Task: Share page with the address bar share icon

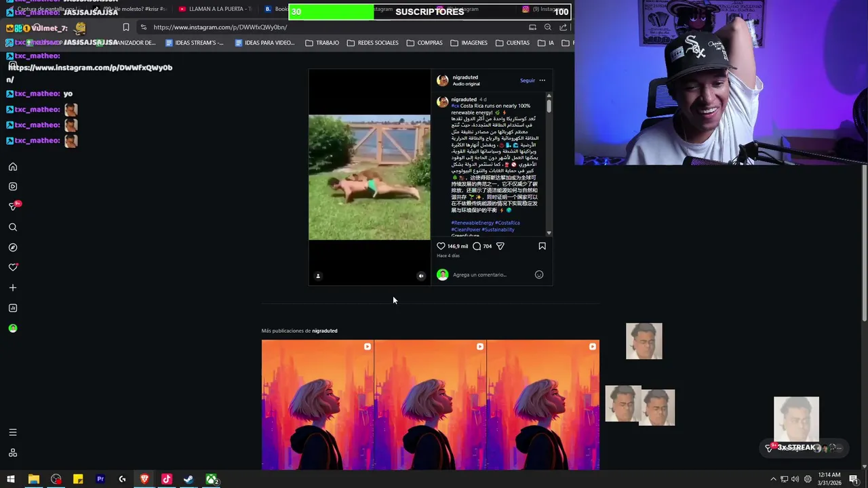Action: [564, 27]
